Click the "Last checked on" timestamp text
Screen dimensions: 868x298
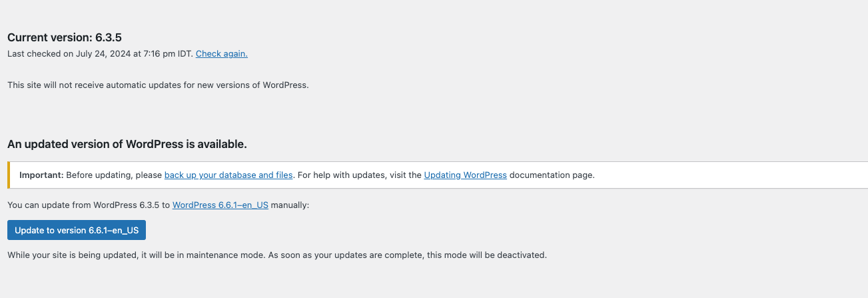100,54
